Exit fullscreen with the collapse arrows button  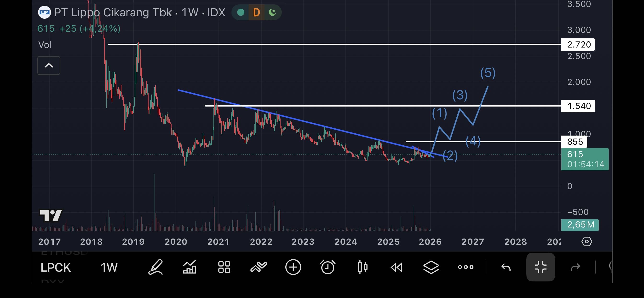(540, 267)
